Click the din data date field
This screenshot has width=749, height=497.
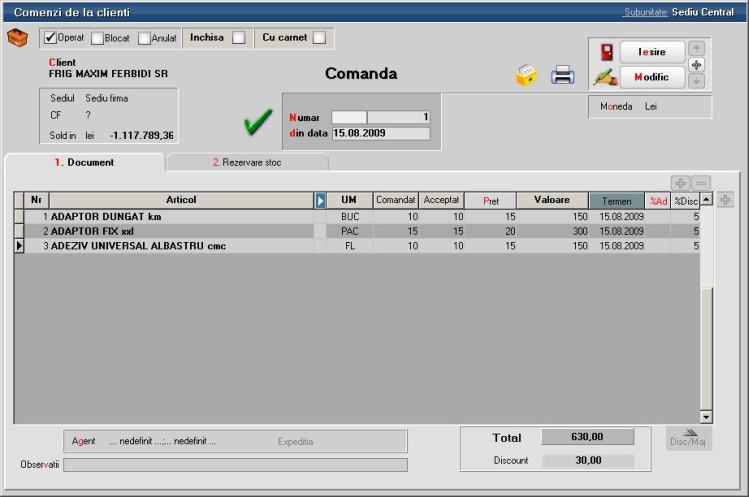pyautogui.click(x=381, y=133)
